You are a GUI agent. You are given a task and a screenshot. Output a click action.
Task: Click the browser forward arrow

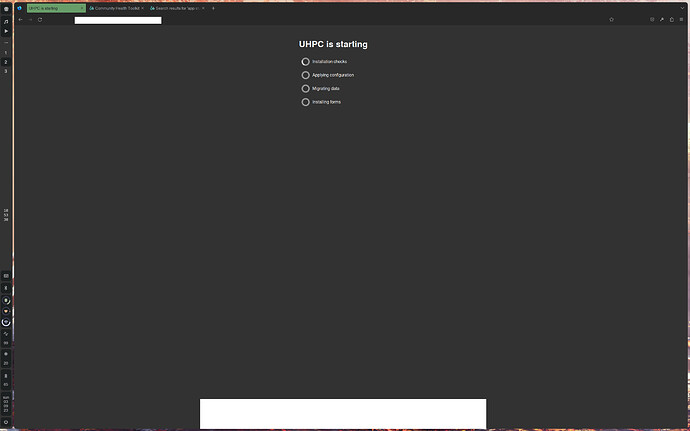pyautogui.click(x=30, y=19)
